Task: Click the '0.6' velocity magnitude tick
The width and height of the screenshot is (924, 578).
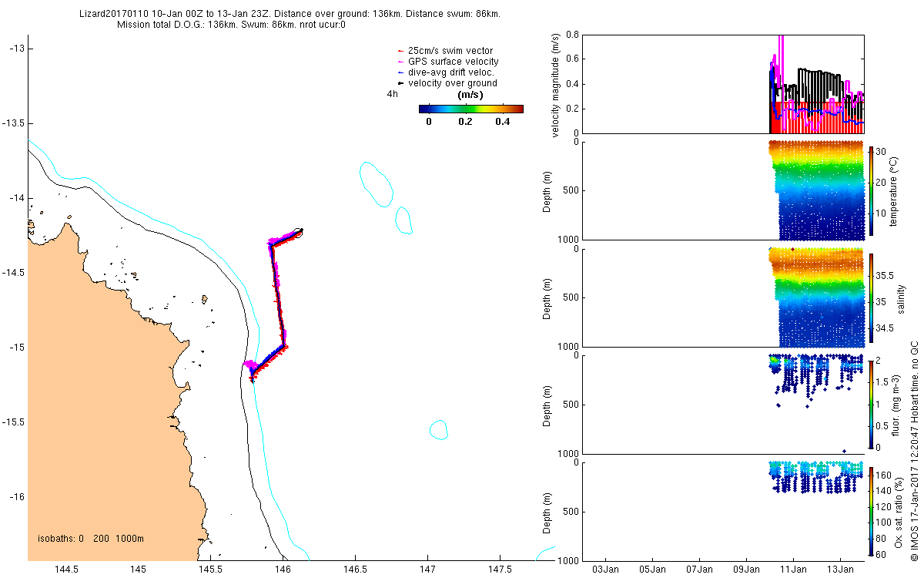Action: 572,60
